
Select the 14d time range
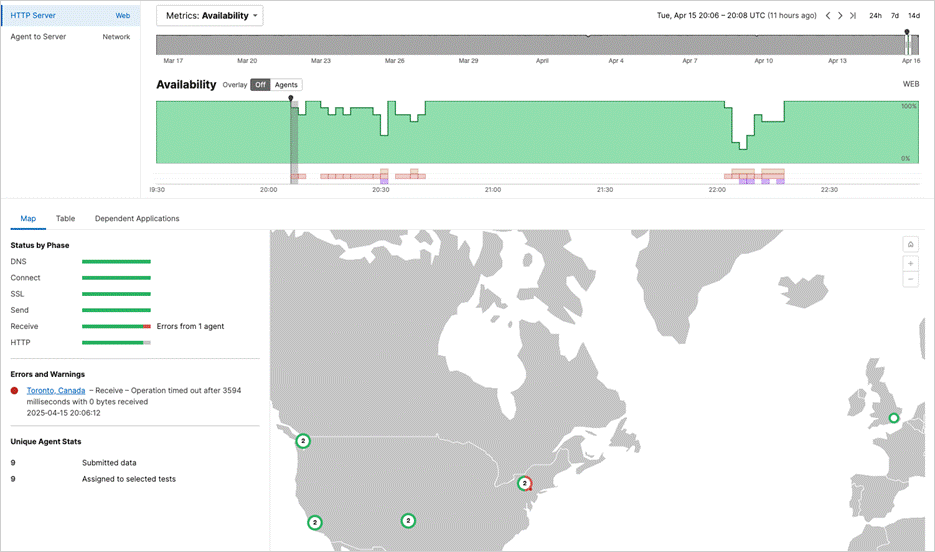coord(914,16)
